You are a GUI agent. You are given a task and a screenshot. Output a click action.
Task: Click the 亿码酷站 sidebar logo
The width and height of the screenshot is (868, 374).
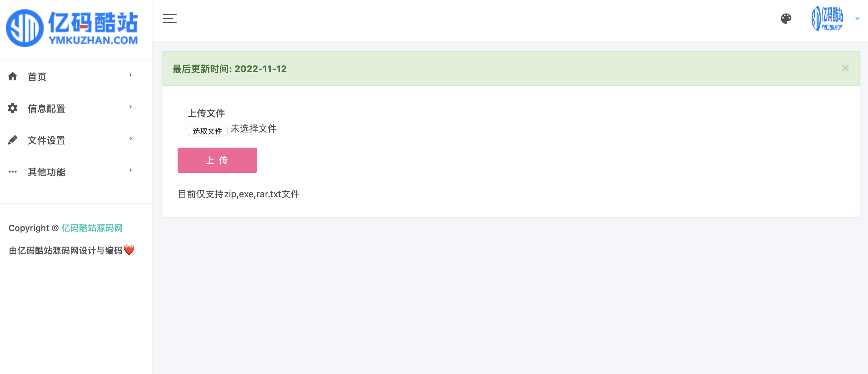coord(72,28)
